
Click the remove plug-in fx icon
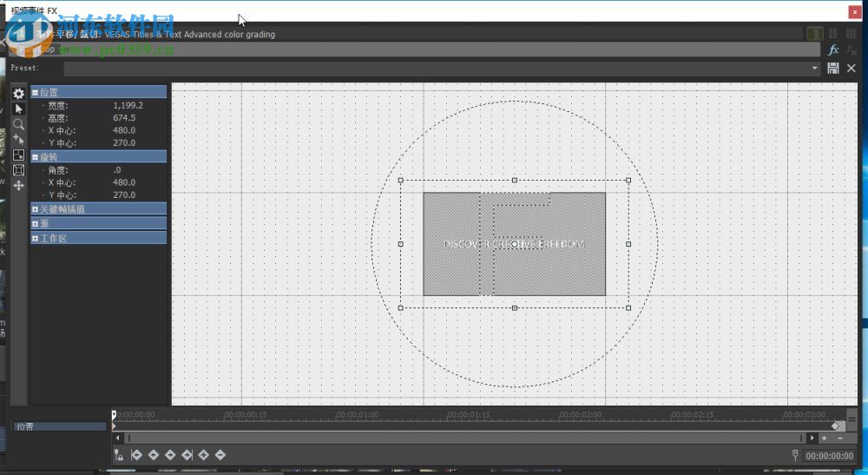click(852, 49)
